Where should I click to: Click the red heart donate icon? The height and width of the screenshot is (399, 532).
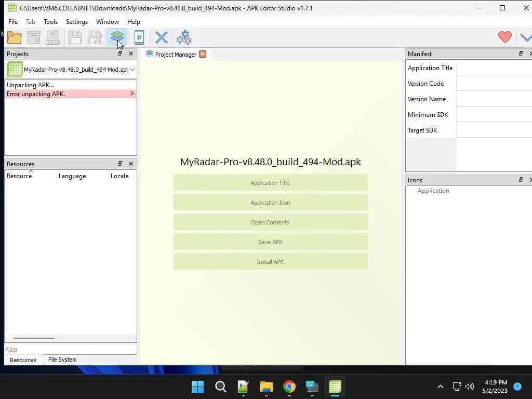tap(505, 37)
